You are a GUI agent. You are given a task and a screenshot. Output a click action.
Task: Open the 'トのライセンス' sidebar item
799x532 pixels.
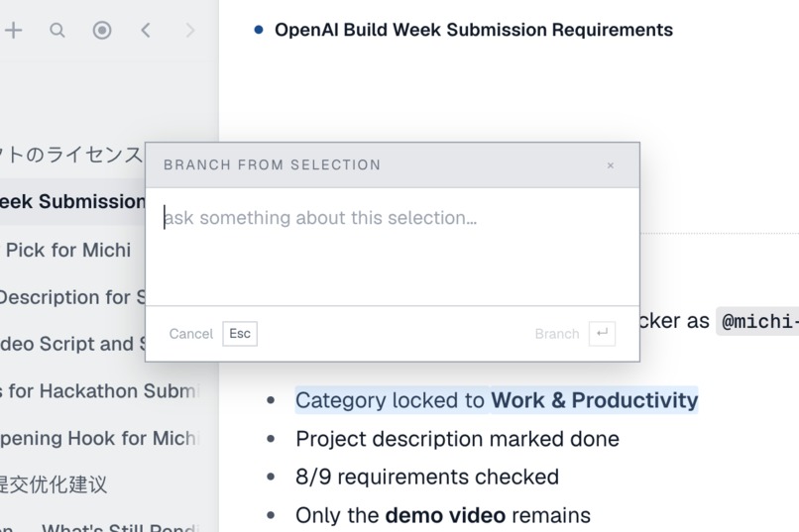pos(72,155)
